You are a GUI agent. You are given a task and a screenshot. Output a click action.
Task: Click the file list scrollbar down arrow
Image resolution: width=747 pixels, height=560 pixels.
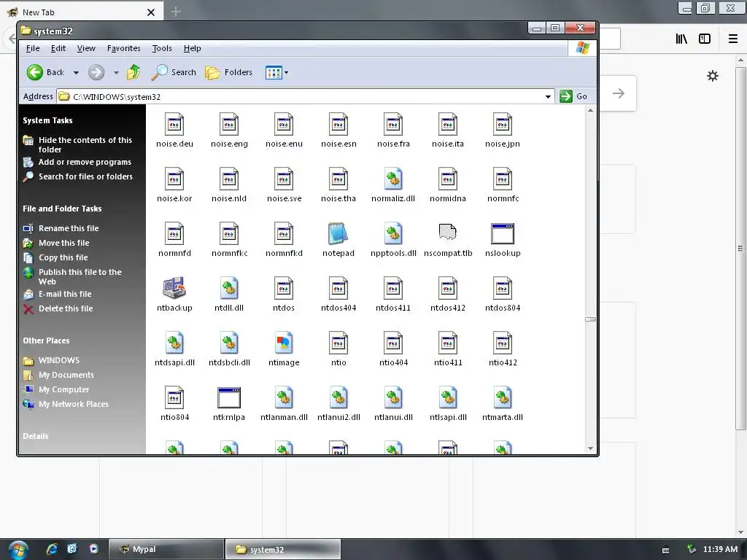(590, 448)
